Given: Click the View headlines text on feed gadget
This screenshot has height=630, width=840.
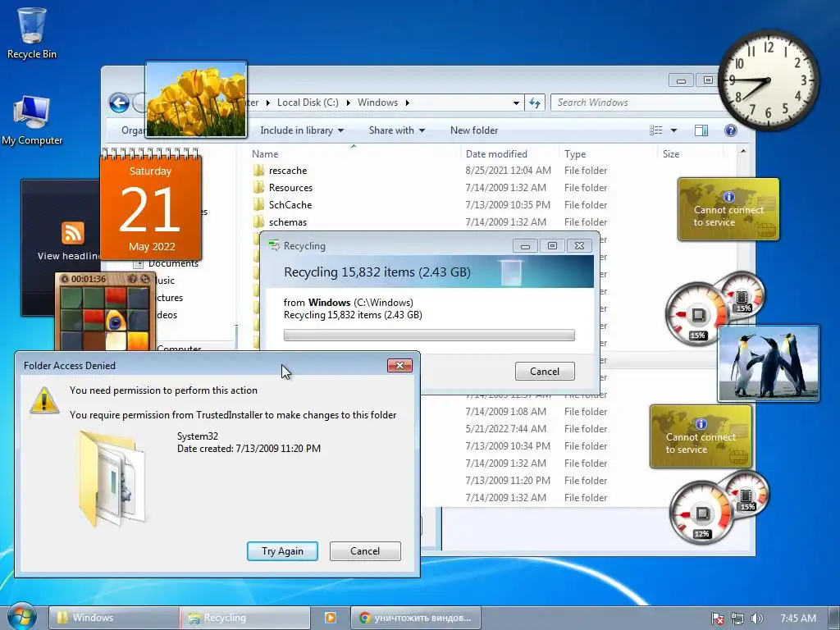Looking at the screenshot, I should (x=69, y=256).
